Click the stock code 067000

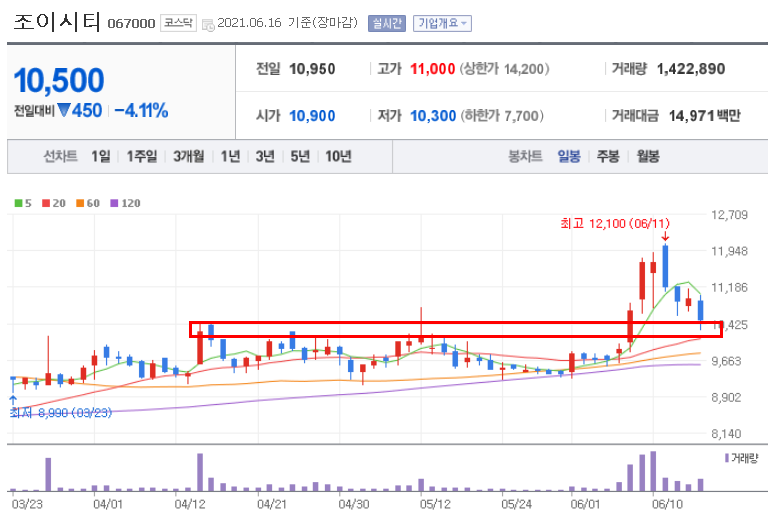pyautogui.click(x=131, y=24)
